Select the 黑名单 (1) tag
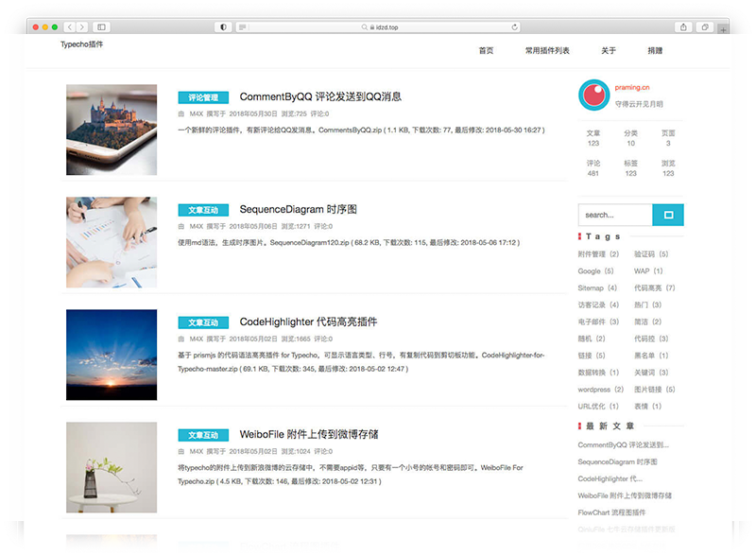 click(x=651, y=356)
